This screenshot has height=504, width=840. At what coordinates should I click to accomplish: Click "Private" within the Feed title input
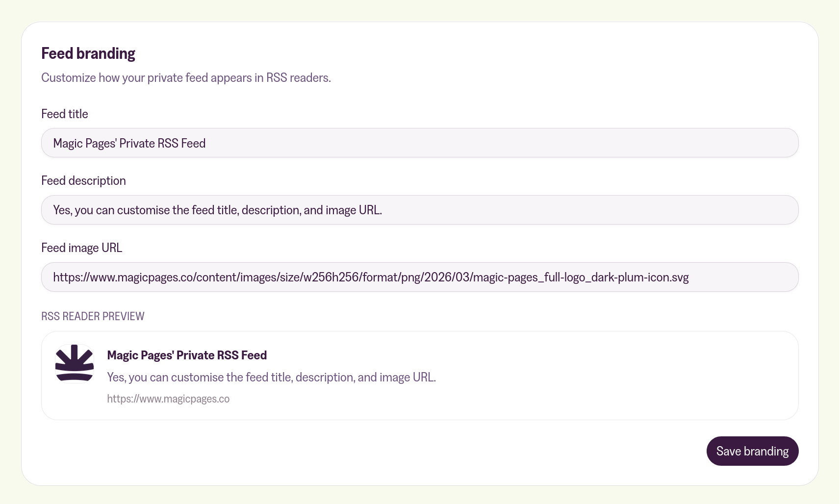pyautogui.click(x=137, y=144)
